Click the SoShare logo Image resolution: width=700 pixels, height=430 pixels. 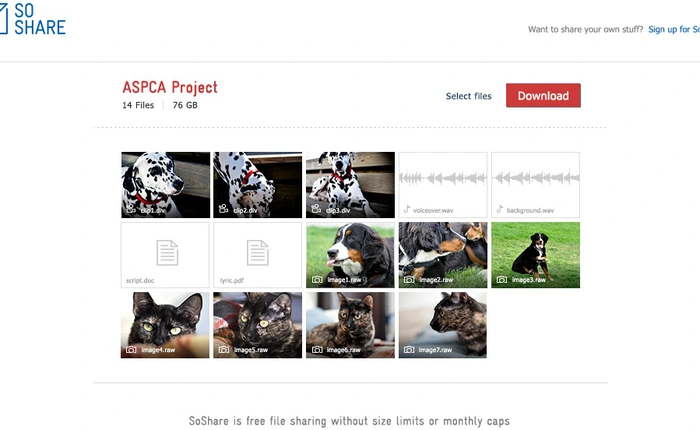pyautogui.click(x=32, y=19)
